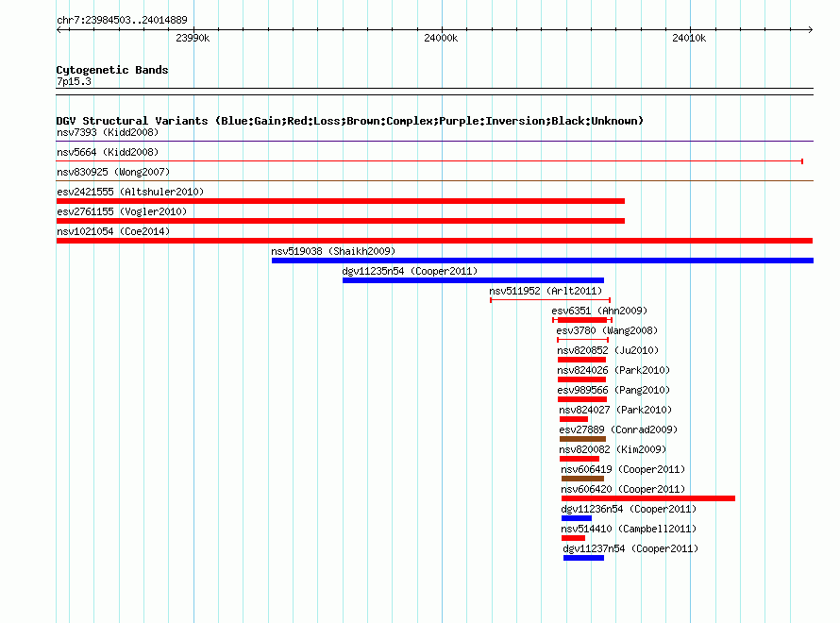Open esv3780 (Wang2008) label

pos(607,330)
